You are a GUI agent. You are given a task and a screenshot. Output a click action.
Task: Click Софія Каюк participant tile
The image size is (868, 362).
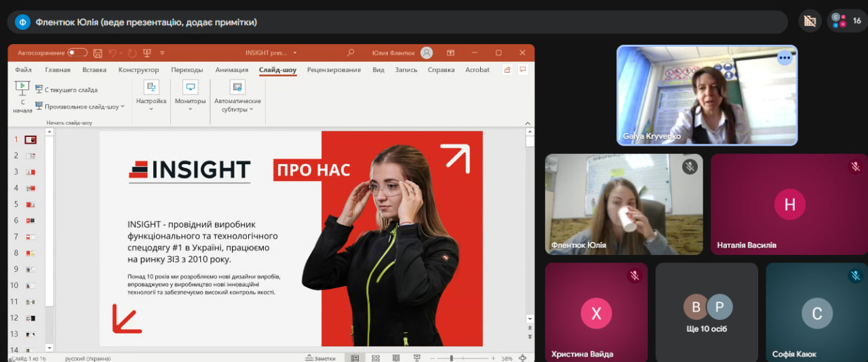click(x=817, y=313)
